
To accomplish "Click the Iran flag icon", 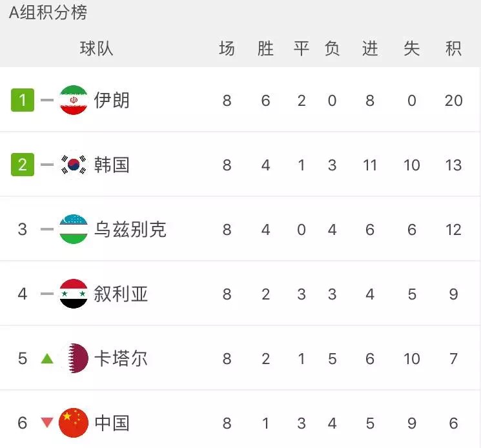I will (74, 100).
